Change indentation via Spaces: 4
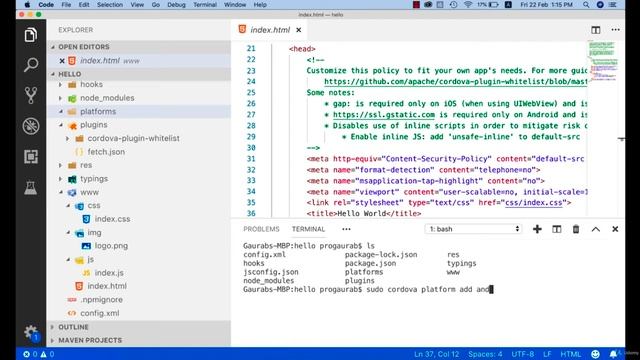640x360 pixels. pos(485,354)
